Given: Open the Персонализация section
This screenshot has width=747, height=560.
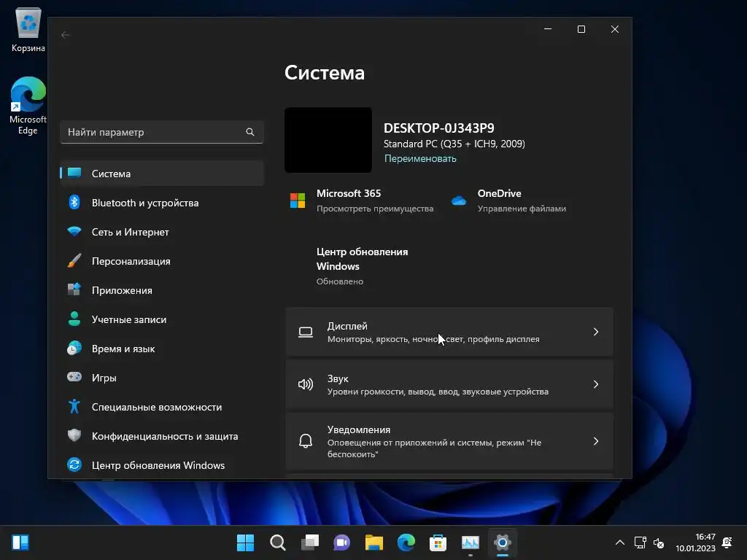Looking at the screenshot, I should click(162, 261).
